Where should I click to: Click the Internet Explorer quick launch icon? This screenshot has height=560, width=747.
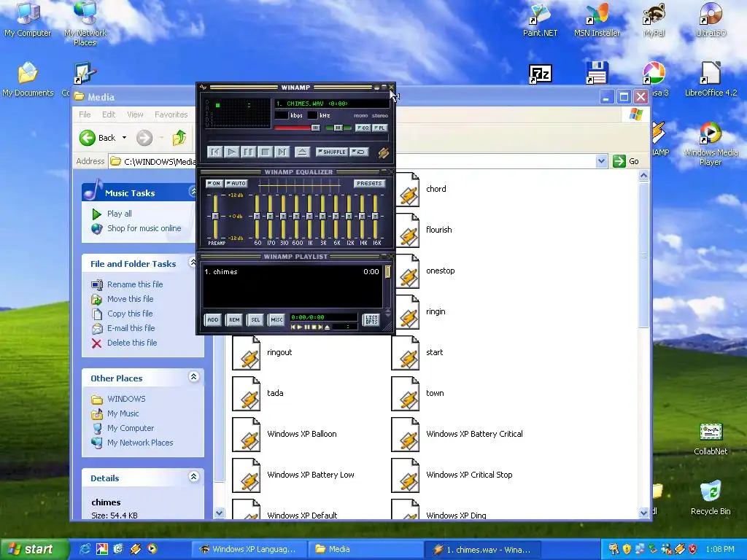pos(85,549)
